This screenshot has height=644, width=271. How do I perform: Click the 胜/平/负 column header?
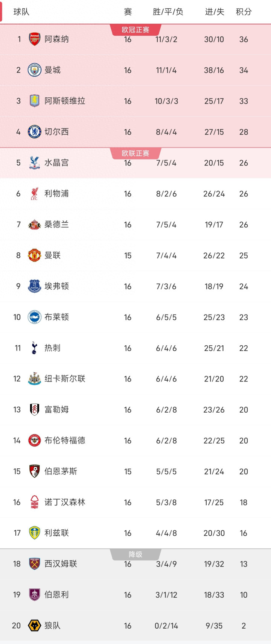click(x=168, y=12)
